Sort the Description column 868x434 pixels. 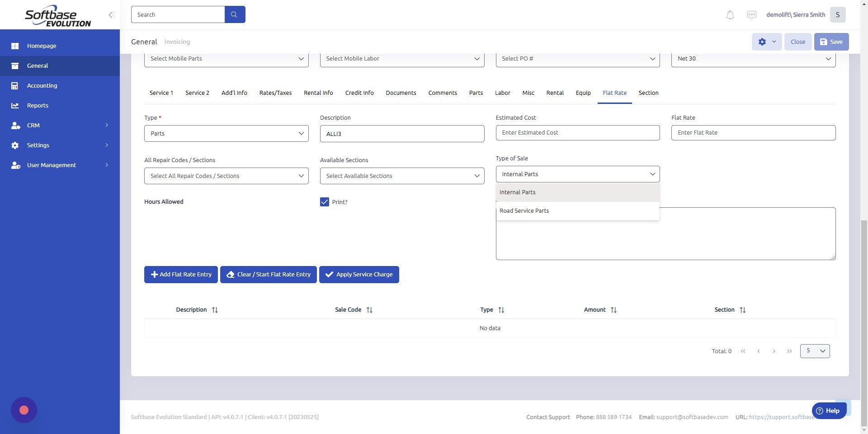point(215,309)
